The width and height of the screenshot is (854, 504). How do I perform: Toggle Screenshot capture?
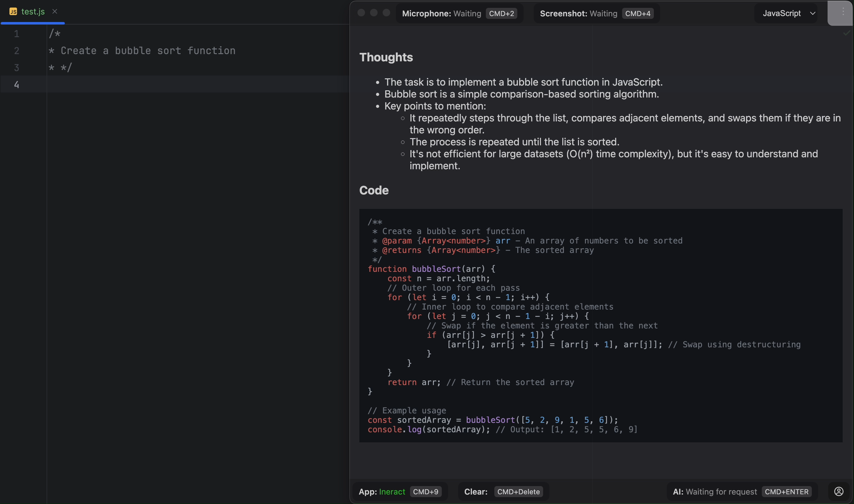pos(596,14)
